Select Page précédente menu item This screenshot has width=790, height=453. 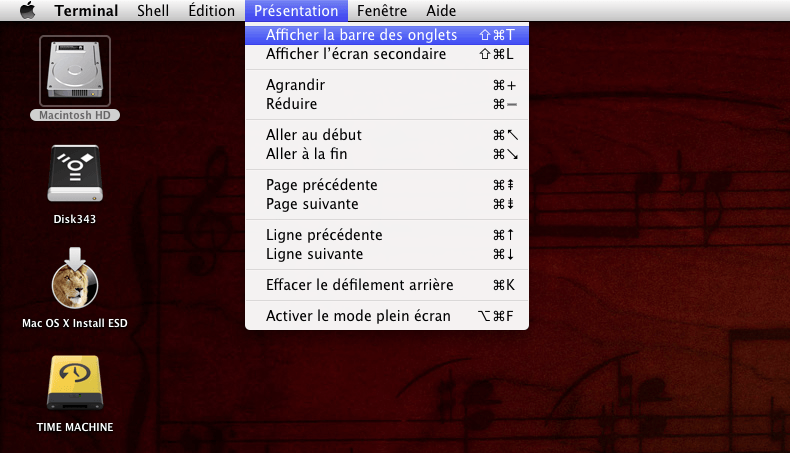click(387, 184)
